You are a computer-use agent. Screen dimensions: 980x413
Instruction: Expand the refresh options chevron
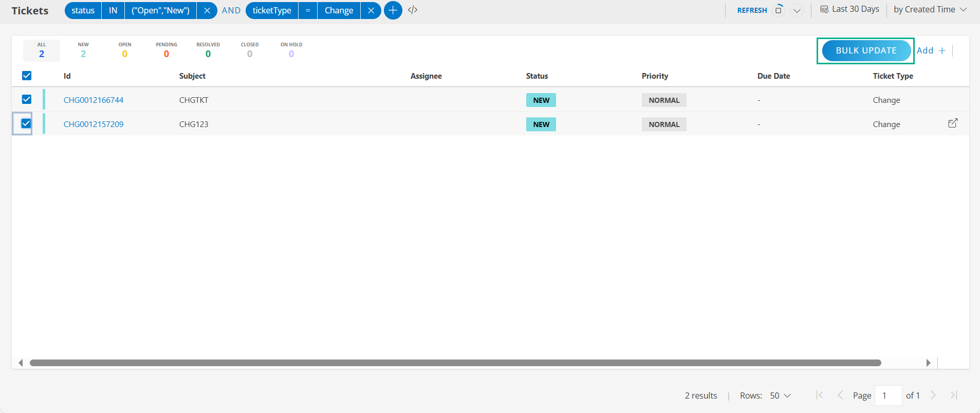tap(797, 10)
